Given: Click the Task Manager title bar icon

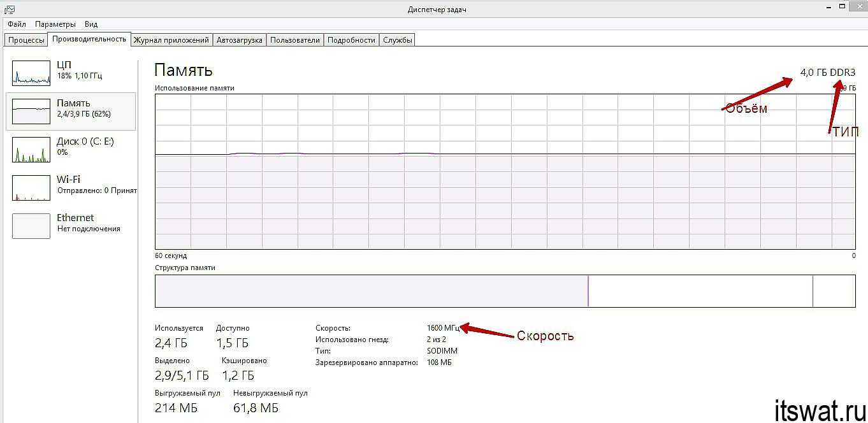Looking at the screenshot, I should click(x=9, y=10).
